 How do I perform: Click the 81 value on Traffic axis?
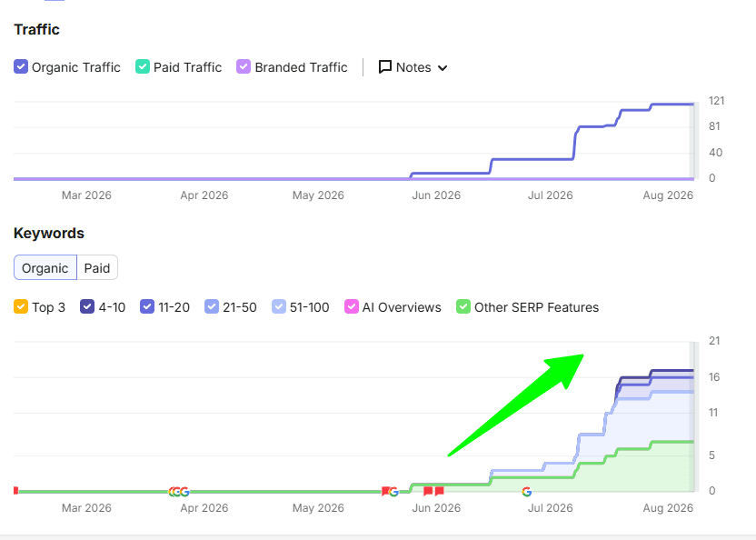[x=714, y=126]
